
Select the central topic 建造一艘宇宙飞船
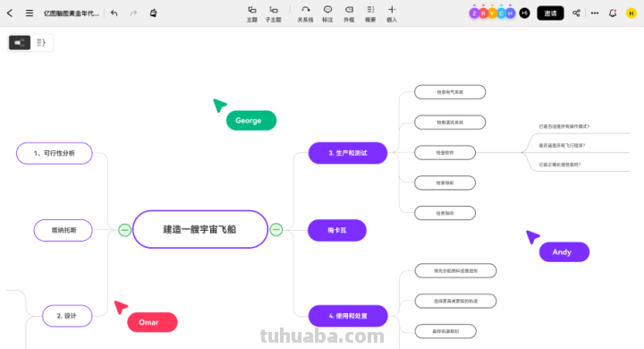pyautogui.click(x=200, y=229)
